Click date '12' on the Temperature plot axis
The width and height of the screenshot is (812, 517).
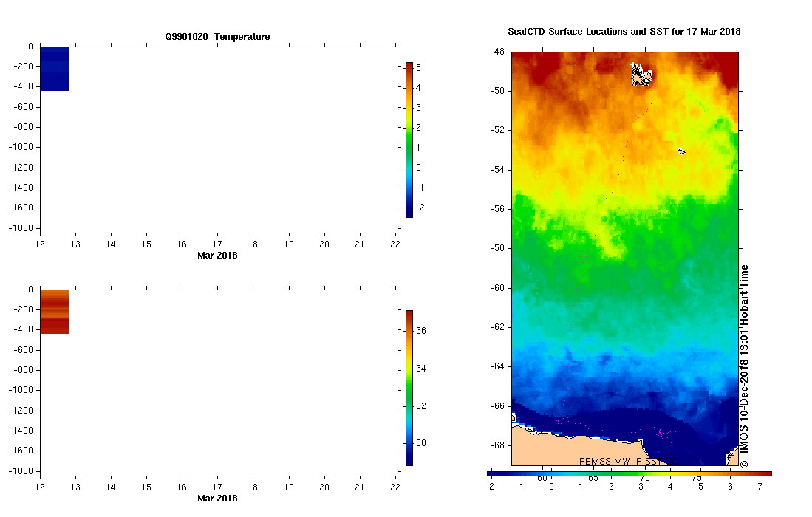click(x=40, y=244)
